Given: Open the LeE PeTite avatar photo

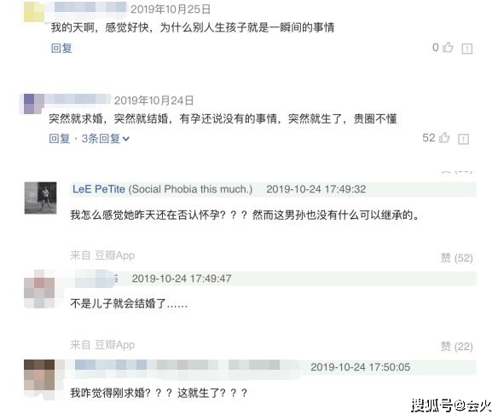Looking at the screenshot, I should click(x=40, y=198).
